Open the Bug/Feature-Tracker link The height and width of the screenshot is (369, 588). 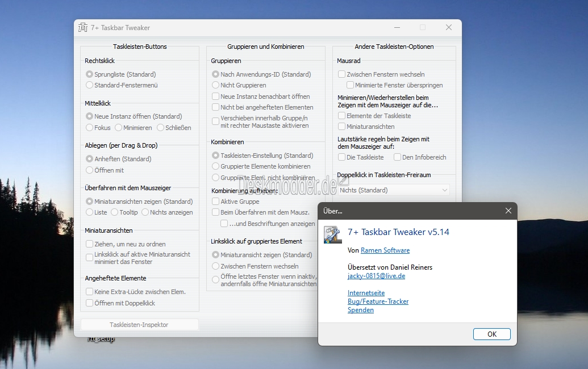pyautogui.click(x=378, y=301)
